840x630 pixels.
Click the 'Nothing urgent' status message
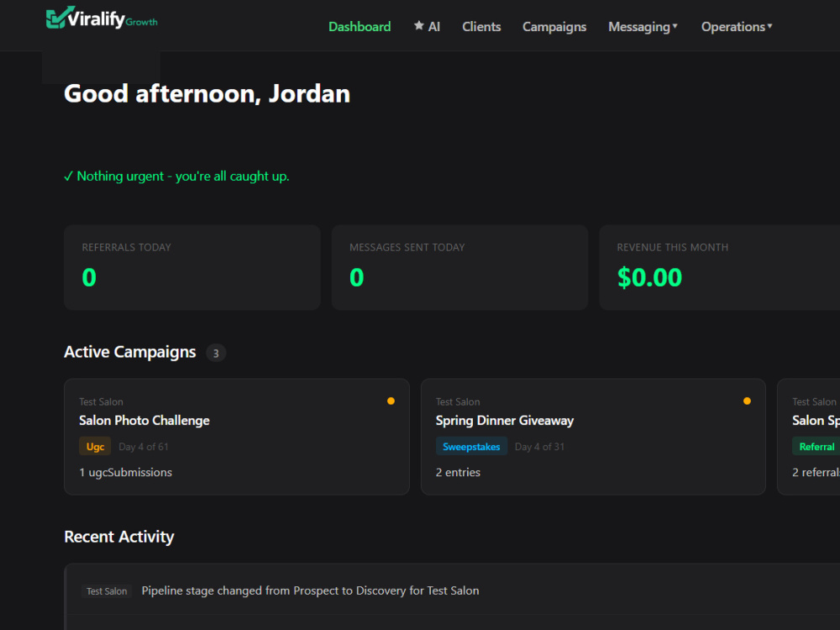click(x=176, y=176)
